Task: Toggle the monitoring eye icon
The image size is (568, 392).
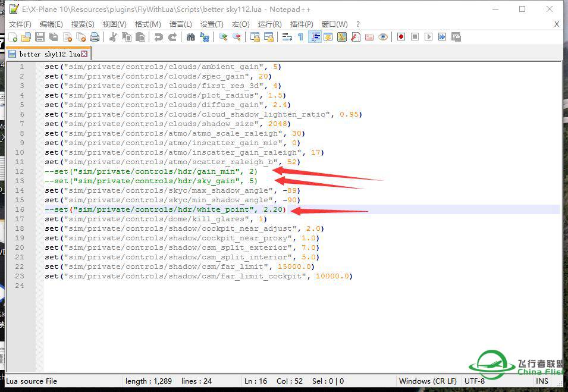Action: coord(383,37)
